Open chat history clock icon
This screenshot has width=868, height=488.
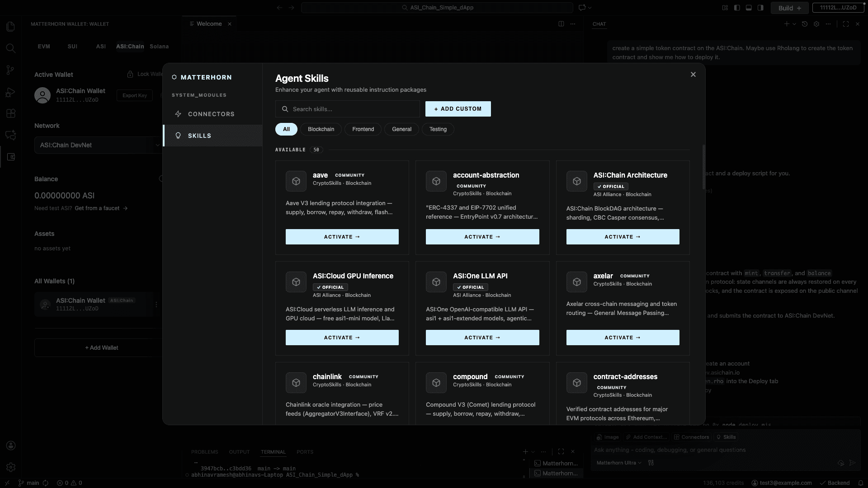(x=805, y=24)
